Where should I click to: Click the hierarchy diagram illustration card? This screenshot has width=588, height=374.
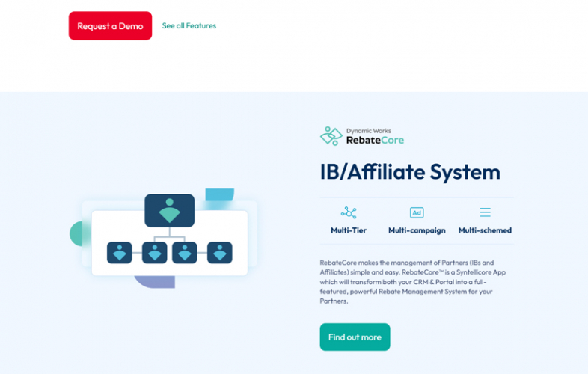[x=170, y=242]
